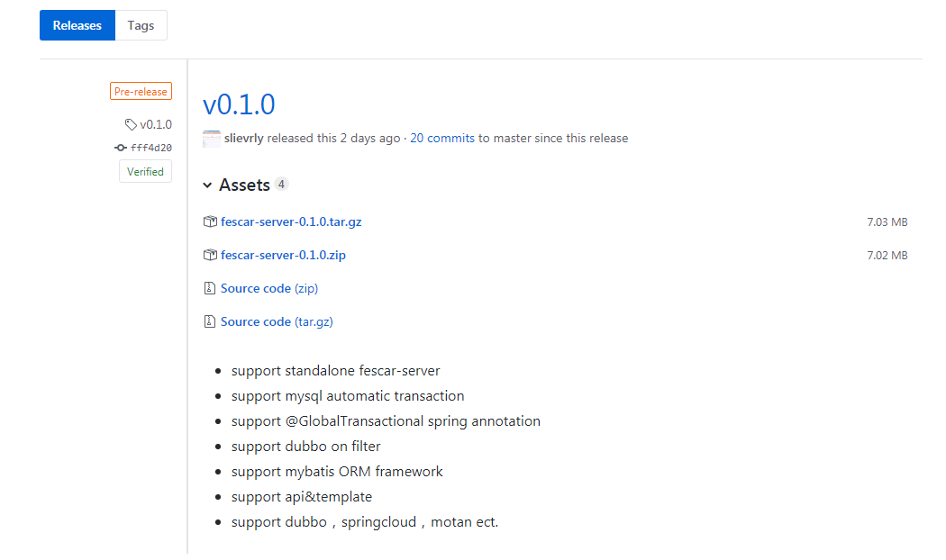The image size is (946, 560).
Task: Click the tag icon beside v0.1.0
Action: click(x=131, y=125)
